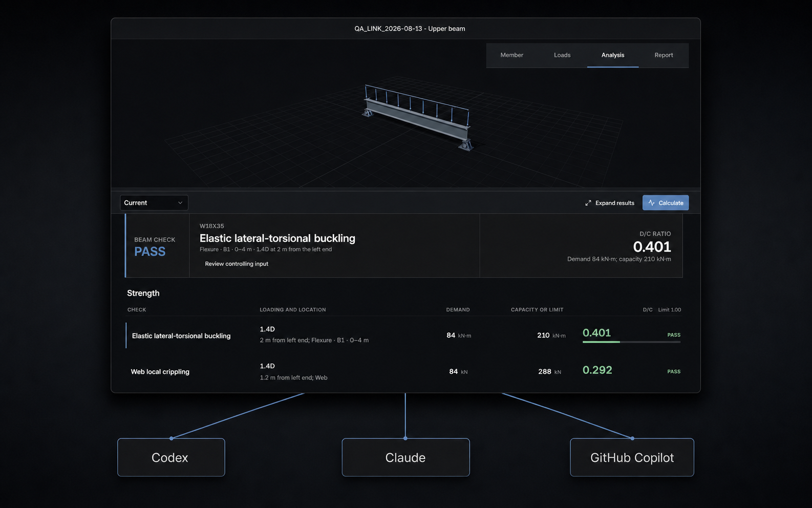This screenshot has width=812, height=508.
Task: Select the Elastic lateral-torsional buckling table row
Action: (403, 335)
